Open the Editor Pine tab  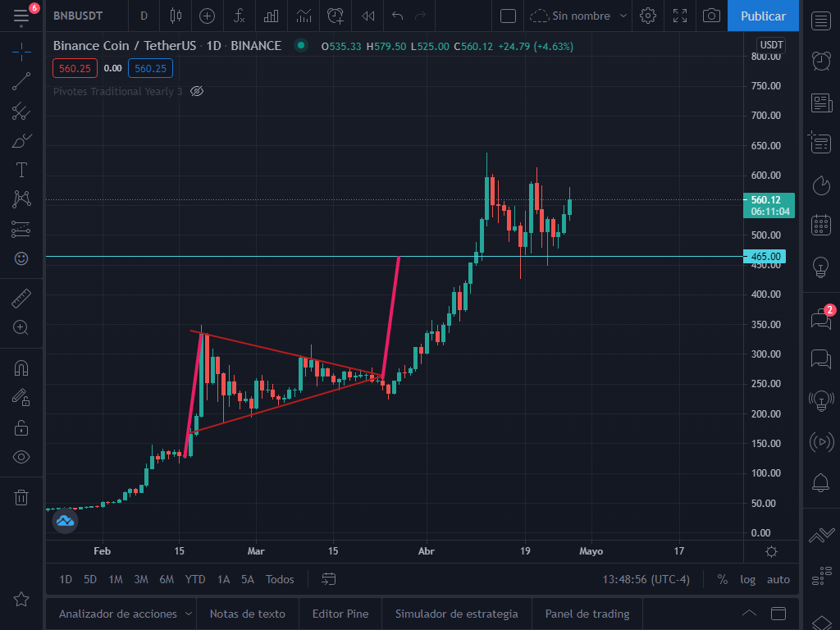tap(340, 614)
